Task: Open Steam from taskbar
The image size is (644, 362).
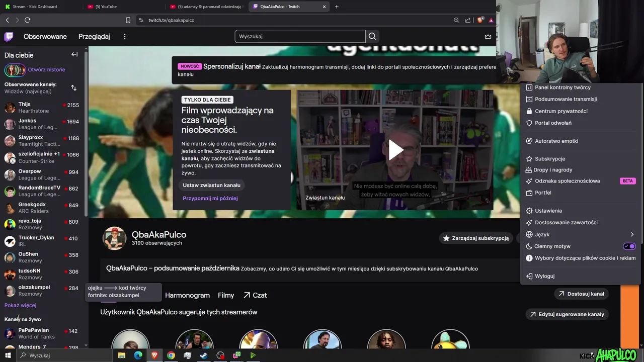Action: [204, 355]
